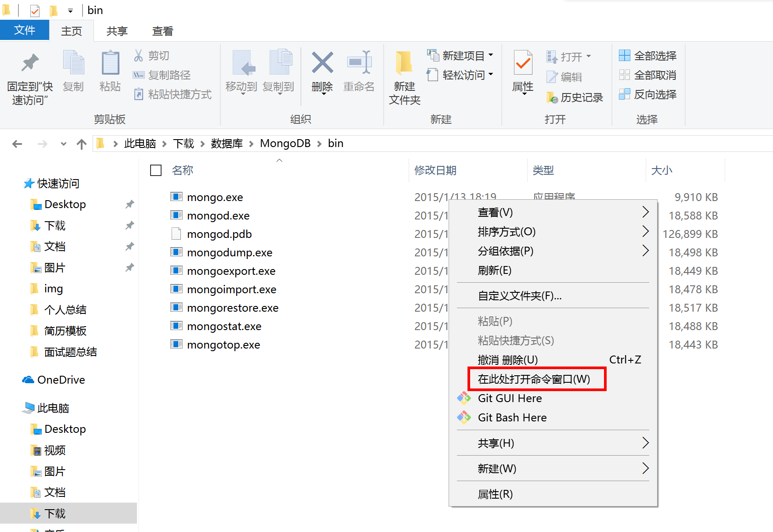This screenshot has height=532, width=773.
Task: Select the mongotop.exe file
Action: click(x=223, y=345)
